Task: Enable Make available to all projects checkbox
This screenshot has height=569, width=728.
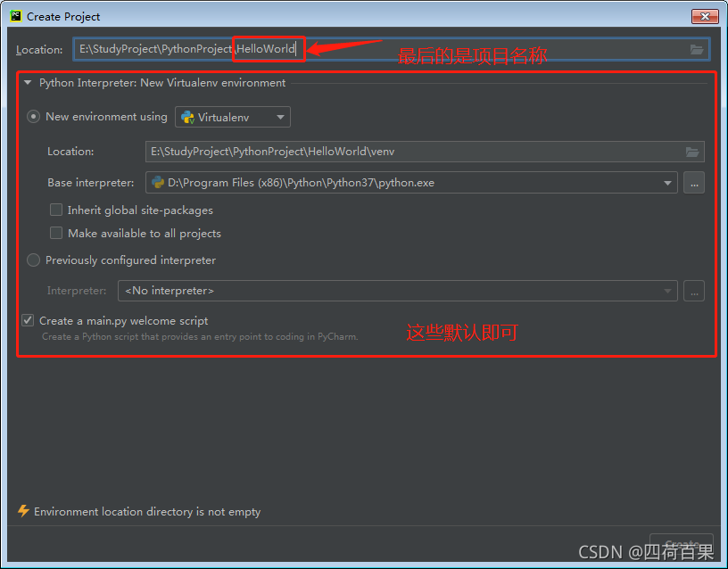Action: (56, 233)
